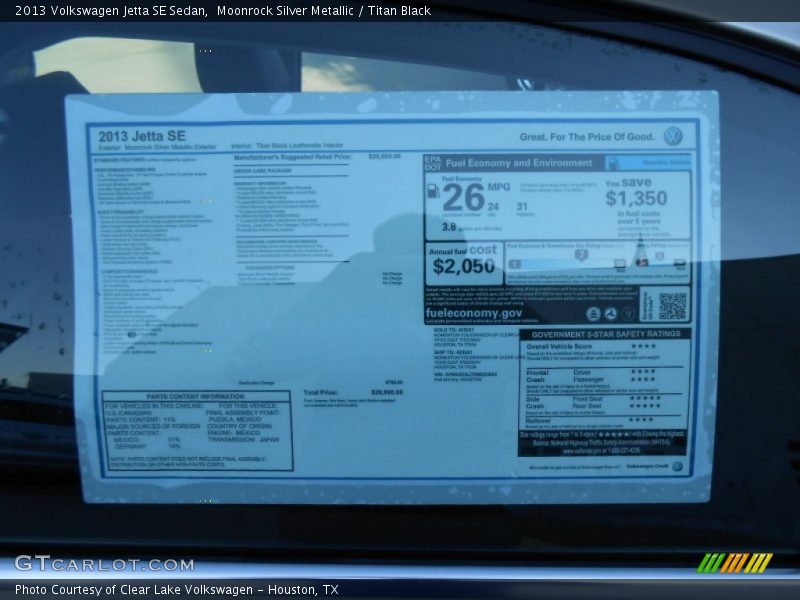
Task: Click the highway mileage value "31"
Action: (522, 207)
